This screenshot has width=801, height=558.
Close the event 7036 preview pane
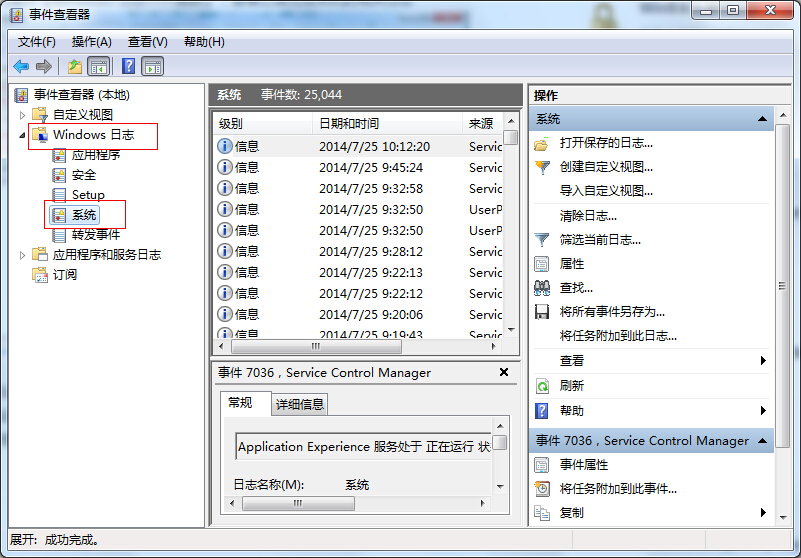(x=505, y=372)
